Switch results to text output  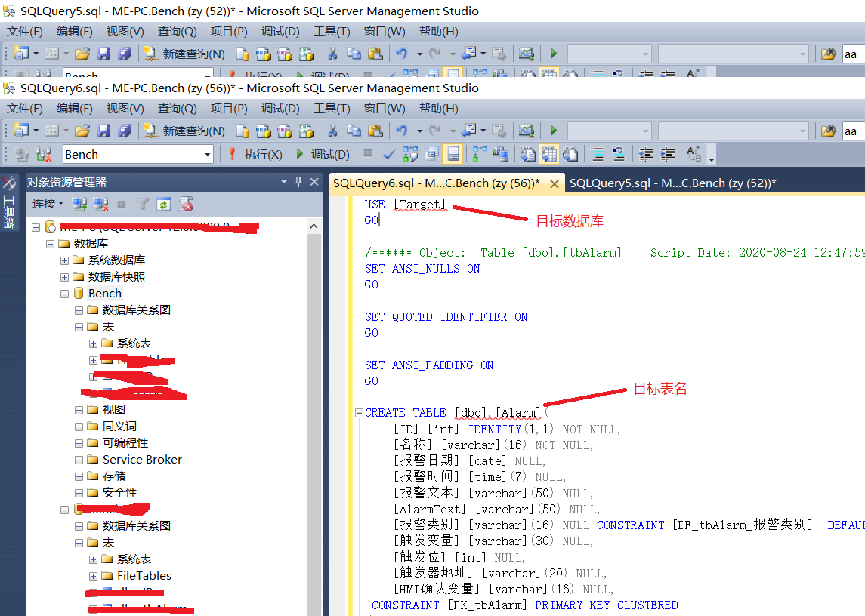click(x=527, y=155)
